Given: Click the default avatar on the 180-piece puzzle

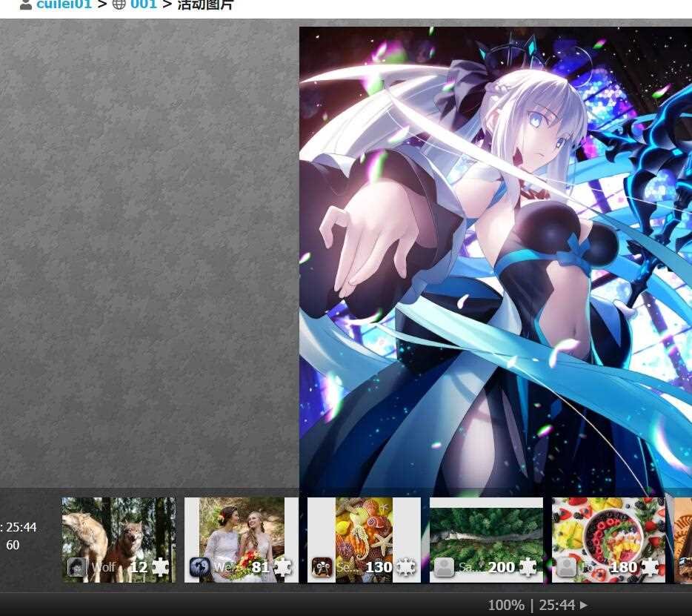Looking at the screenshot, I should 567,567.
